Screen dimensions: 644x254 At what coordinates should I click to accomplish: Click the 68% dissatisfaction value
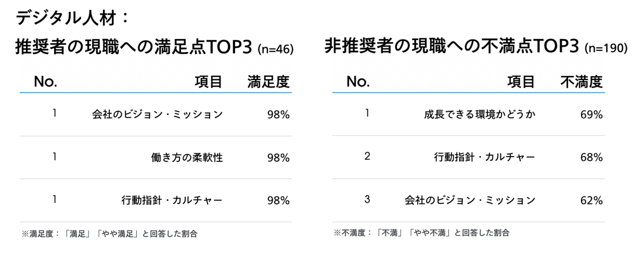pyautogui.click(x=591, y=158)
